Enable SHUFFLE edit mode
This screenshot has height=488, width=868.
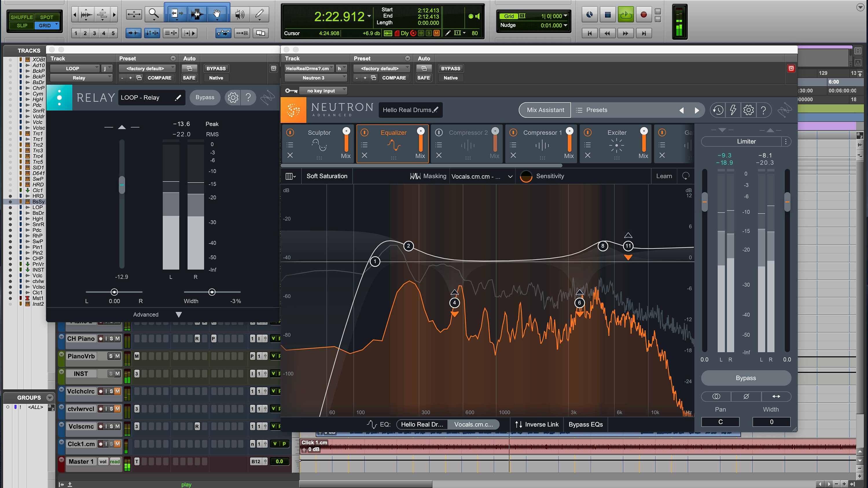[x=22, y=17]
